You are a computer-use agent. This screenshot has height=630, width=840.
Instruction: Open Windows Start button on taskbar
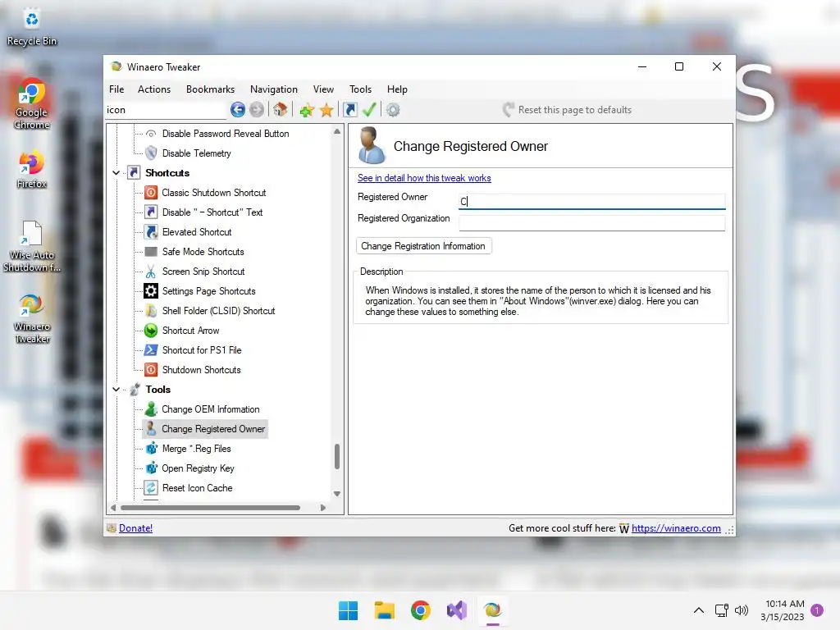coord(348,610)
